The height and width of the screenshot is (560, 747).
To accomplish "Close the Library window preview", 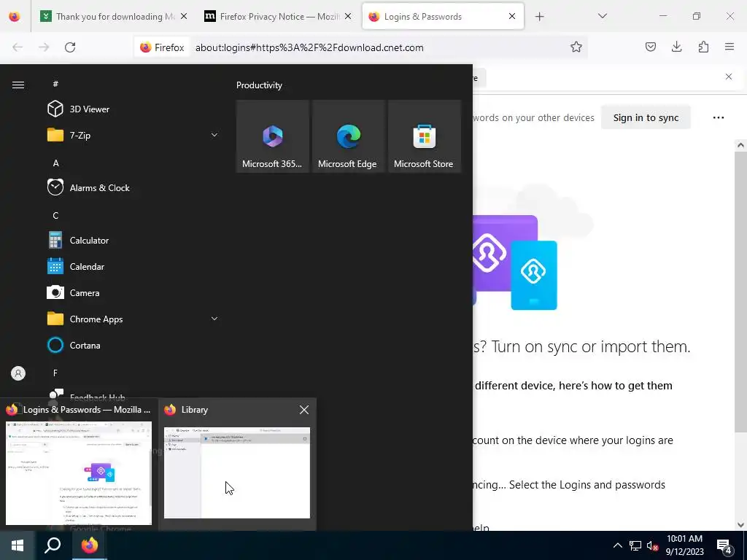I will 304,410.
